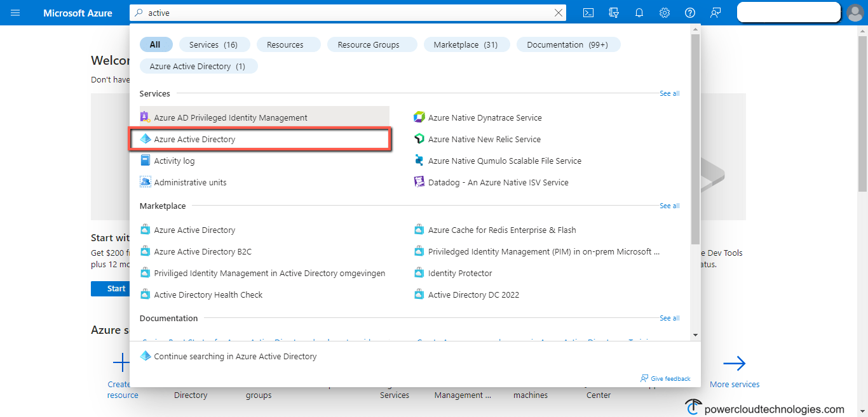Viewport: 868px width, 417px height.
Task: See all Marketplace results
Action: pyautogui.click(x=670, y=206)
